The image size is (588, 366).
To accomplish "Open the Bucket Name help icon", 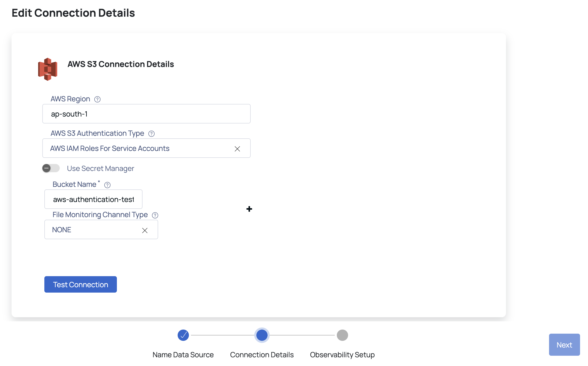I will pyautogui.click(x=107, y=185).
